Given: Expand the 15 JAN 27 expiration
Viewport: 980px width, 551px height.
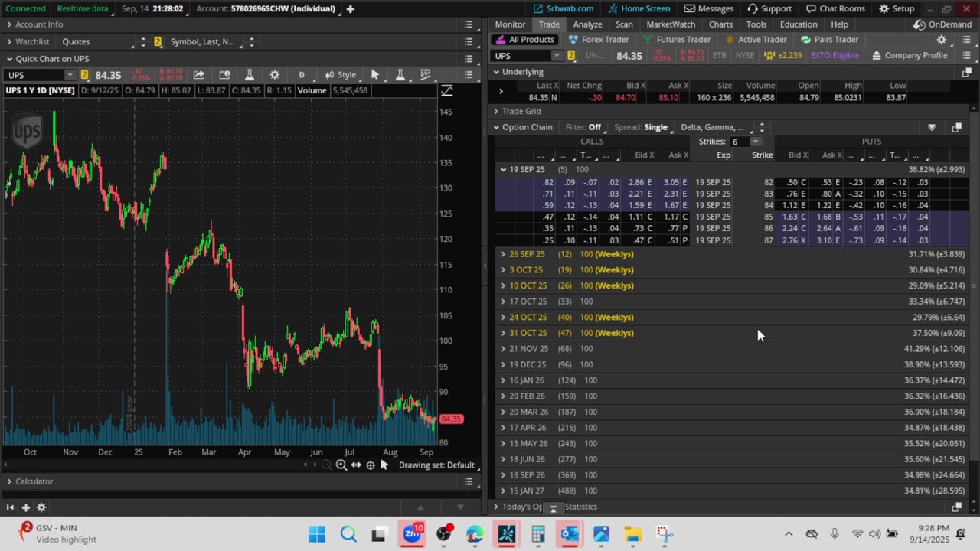Looking at the screenshot, I should [x=503, y=491].
